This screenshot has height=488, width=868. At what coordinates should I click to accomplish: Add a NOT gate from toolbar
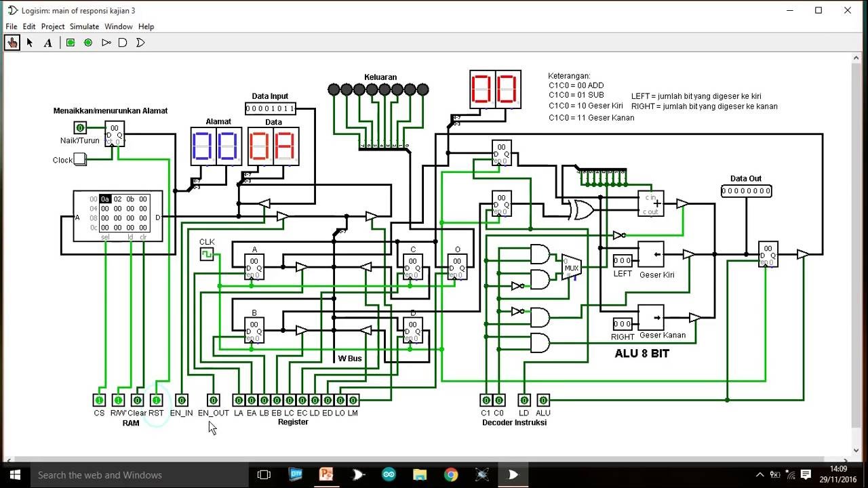point(106,43)
